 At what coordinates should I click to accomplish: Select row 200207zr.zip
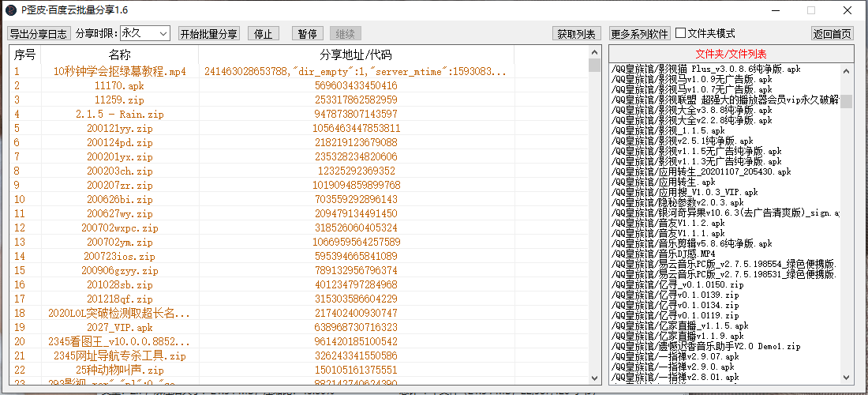[x=299, y=185]
